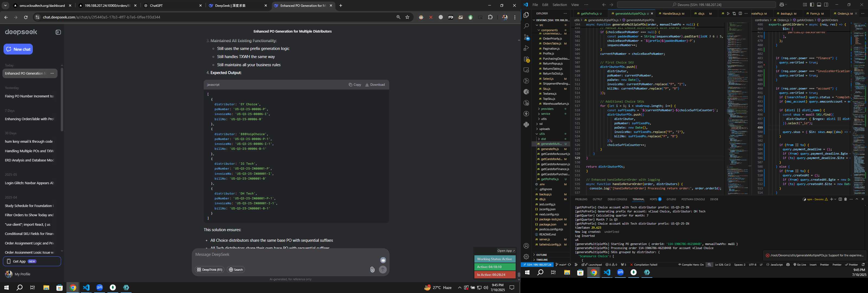Reload the DeepSeek page in Chrome
Viewport: 868px width, 293px height.
pos(25,17)
